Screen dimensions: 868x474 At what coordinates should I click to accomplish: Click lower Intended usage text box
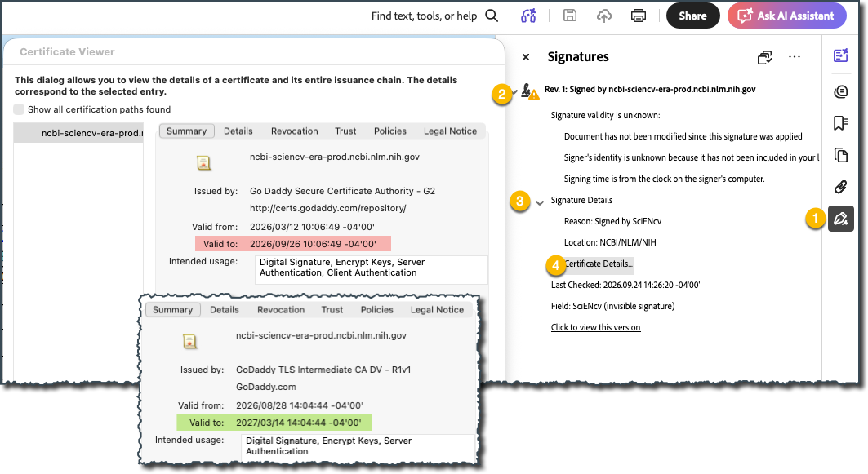pos(358,446)
